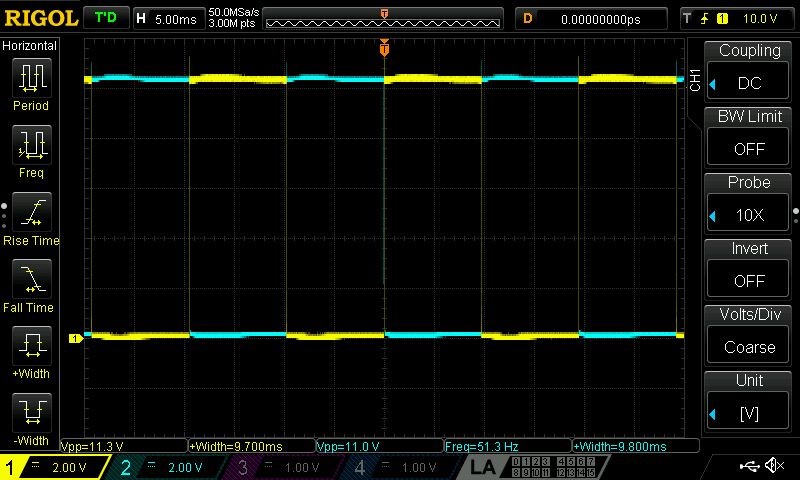Click the channel 1 ground level marker

pos(76,338)
